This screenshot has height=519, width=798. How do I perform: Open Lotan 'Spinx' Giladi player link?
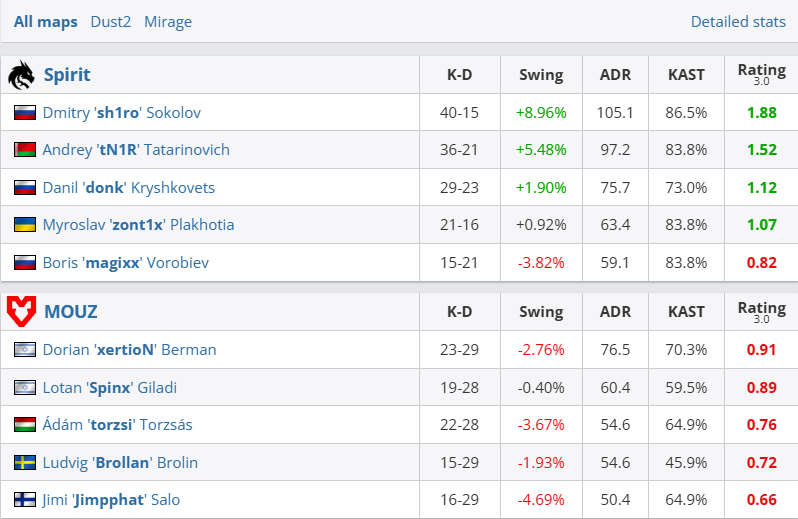(109, 387)
